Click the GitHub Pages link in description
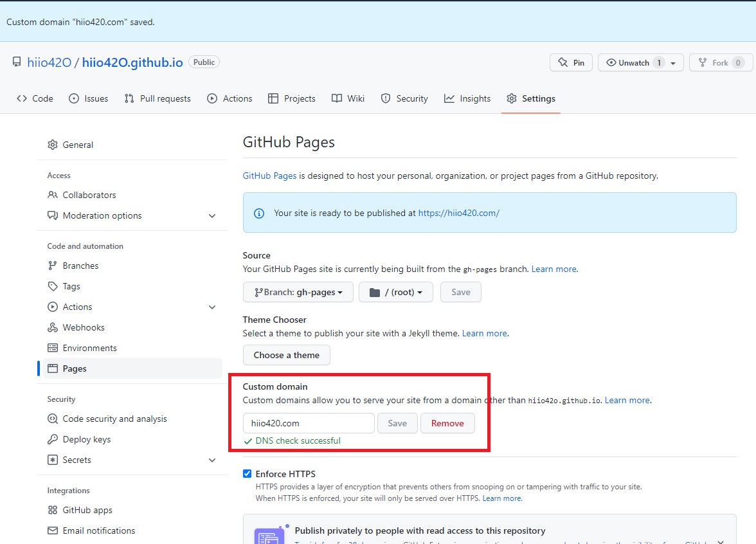 [x=269, y=176]
